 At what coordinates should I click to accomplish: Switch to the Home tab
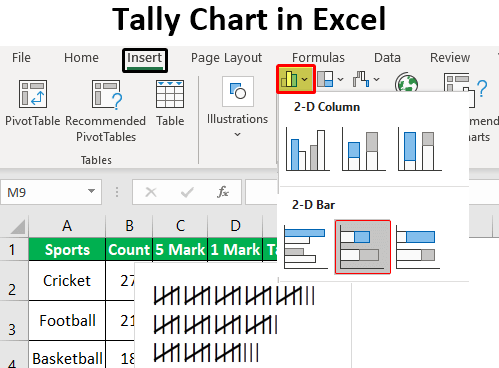coord(81,58)
